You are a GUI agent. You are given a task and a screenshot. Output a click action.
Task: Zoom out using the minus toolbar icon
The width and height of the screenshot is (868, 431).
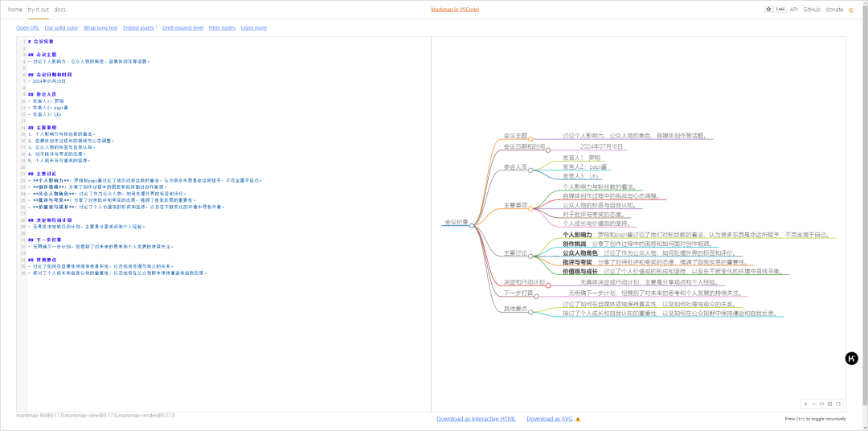pos(813,404)
